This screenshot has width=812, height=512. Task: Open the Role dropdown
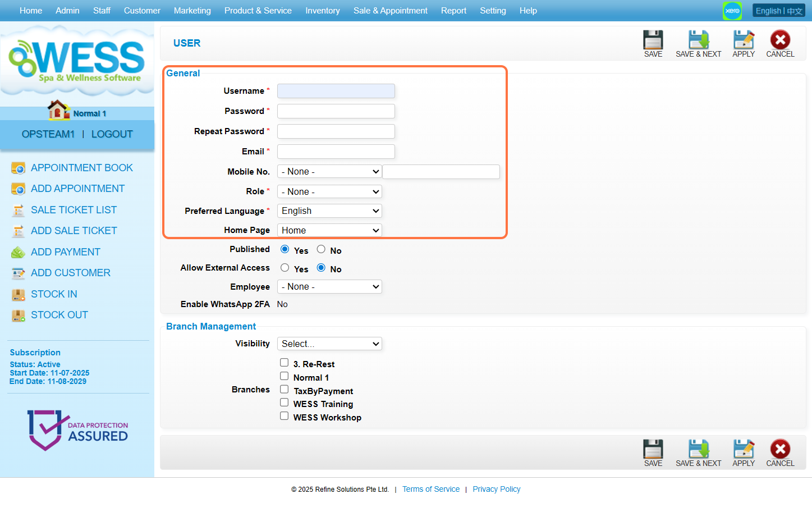(329, 192)
